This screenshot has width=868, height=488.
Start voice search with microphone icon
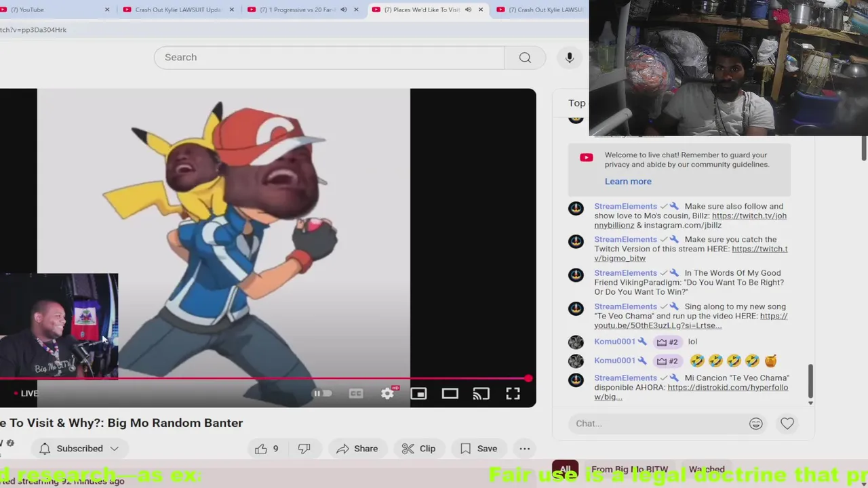click(570, 58)
